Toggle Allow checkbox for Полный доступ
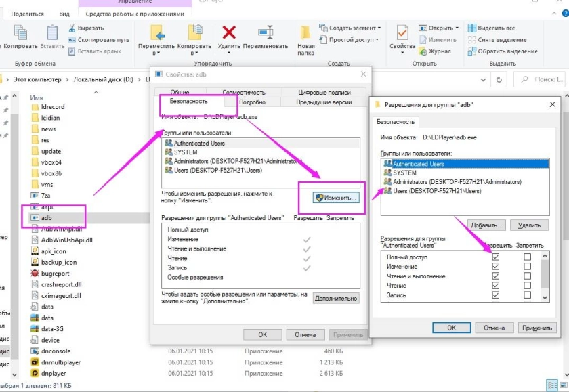 (496, 257)
